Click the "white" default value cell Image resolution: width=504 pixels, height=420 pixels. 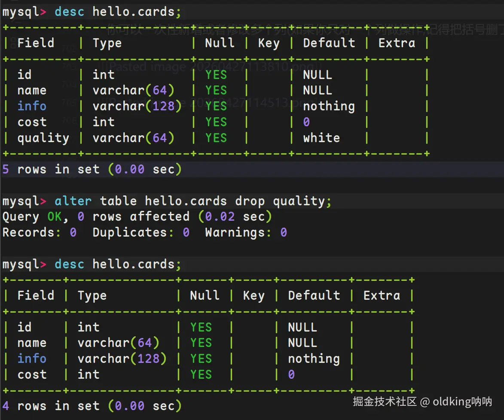coord(321,138)
